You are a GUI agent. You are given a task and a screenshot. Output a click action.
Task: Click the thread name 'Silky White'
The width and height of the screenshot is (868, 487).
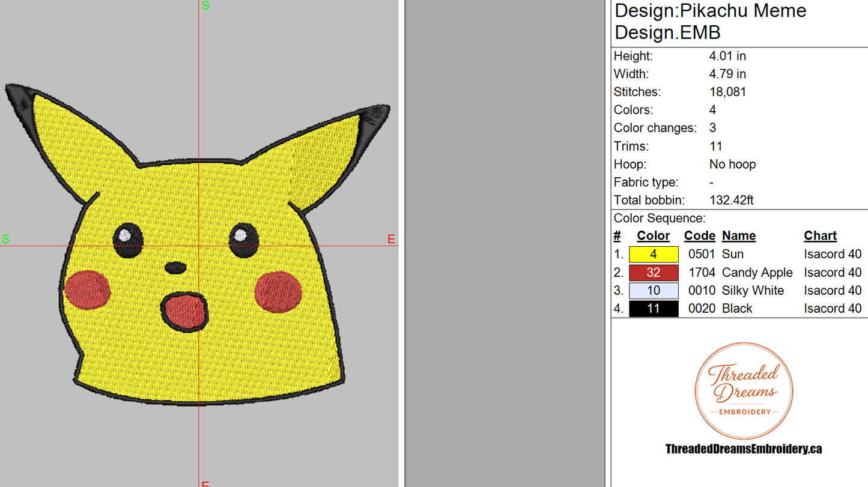click(x=753, y=291)
